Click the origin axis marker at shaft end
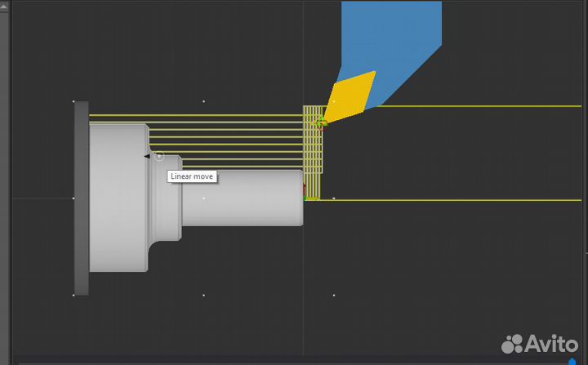The width and height of the screenshot is (588, 365). tap(305, 197)
